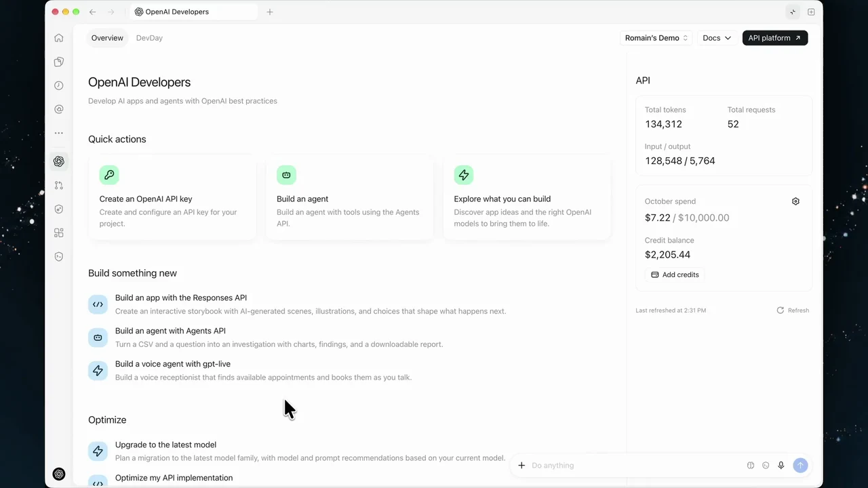Open the history clock icon in the sidebar

[59, 85]
